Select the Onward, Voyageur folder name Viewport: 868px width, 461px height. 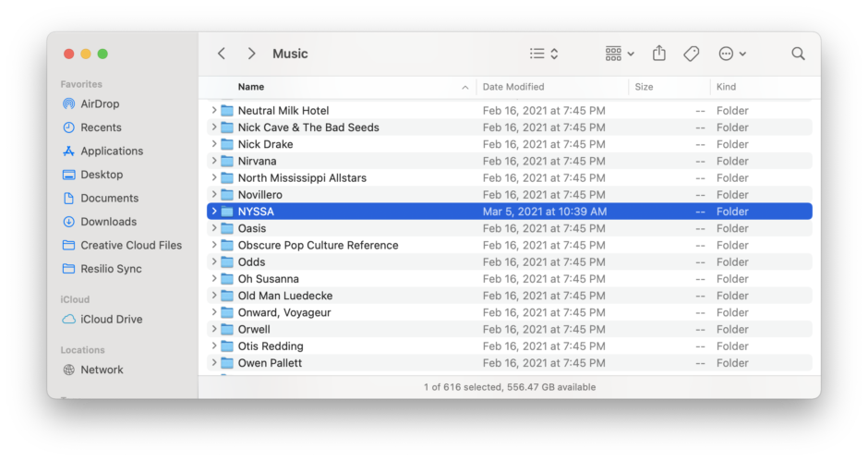click(284, 312)
